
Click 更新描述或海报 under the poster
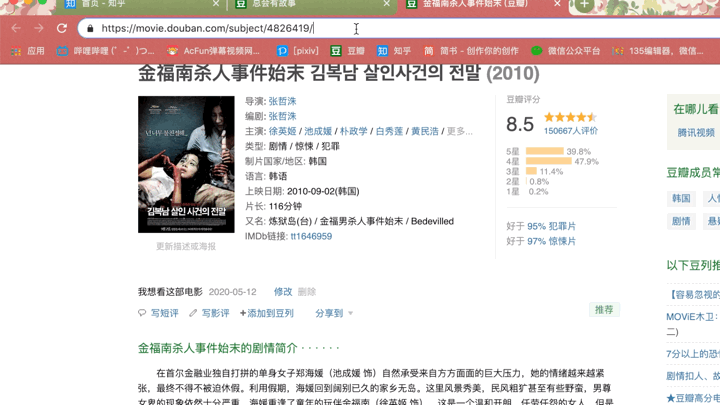pyautogui.click(x=186, y=247)
